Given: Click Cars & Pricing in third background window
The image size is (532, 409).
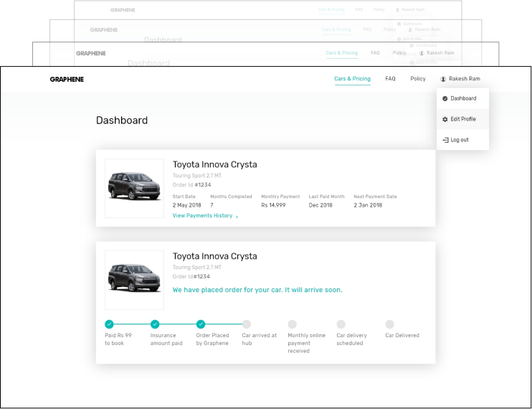Looking at the screenshot, I should pyautogui.click(x=342, y=53).
